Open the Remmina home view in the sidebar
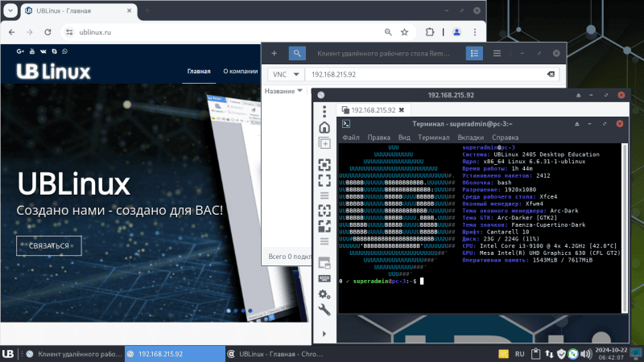The width and height of the screenshot is (644, 362). point(324,128)
